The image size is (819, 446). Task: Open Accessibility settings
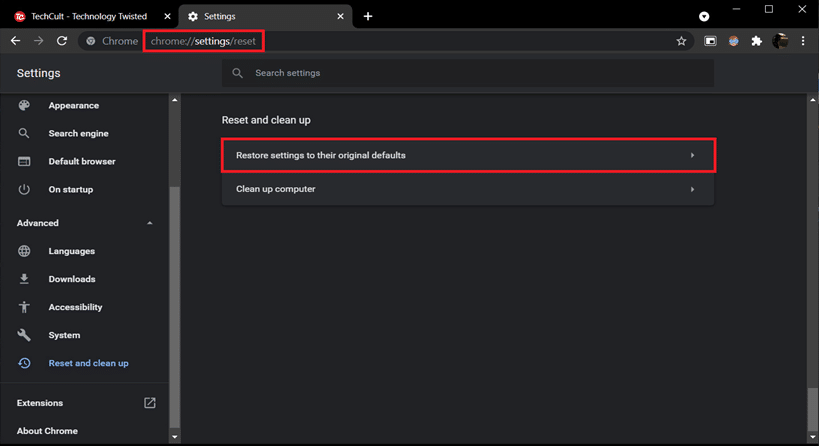pos(75,307)
